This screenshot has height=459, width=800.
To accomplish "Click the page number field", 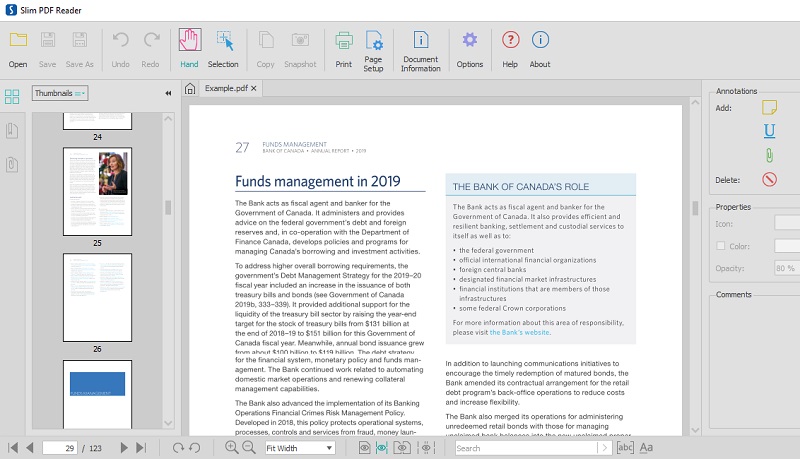I will pyautogui.click(x=60, y=448).
